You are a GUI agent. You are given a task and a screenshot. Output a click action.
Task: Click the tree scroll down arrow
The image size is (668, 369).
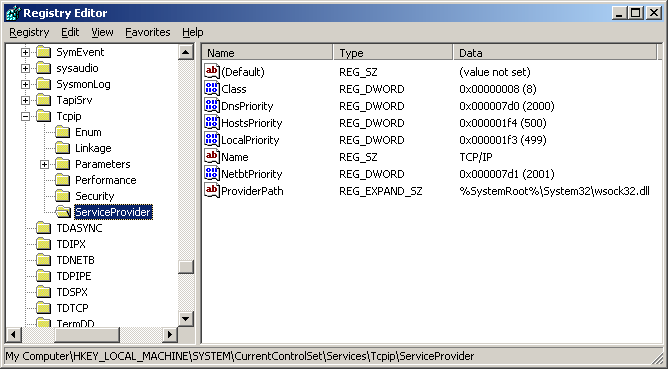[186, 318]
